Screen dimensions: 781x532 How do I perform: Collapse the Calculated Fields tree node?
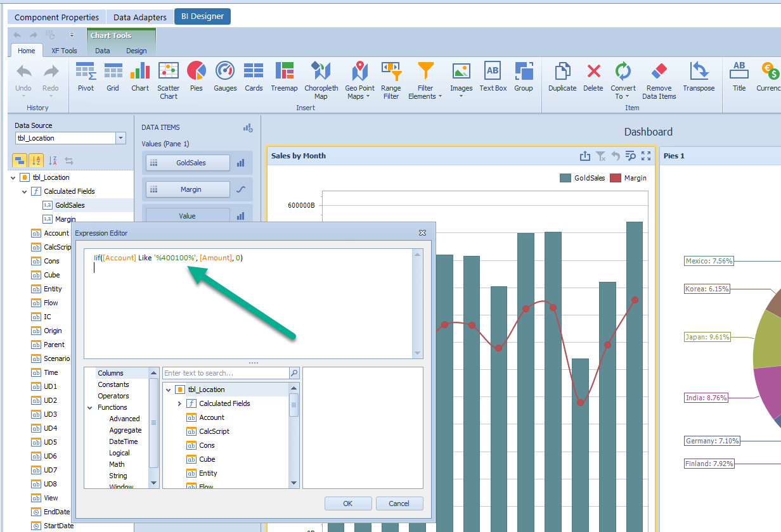point(23,191)
